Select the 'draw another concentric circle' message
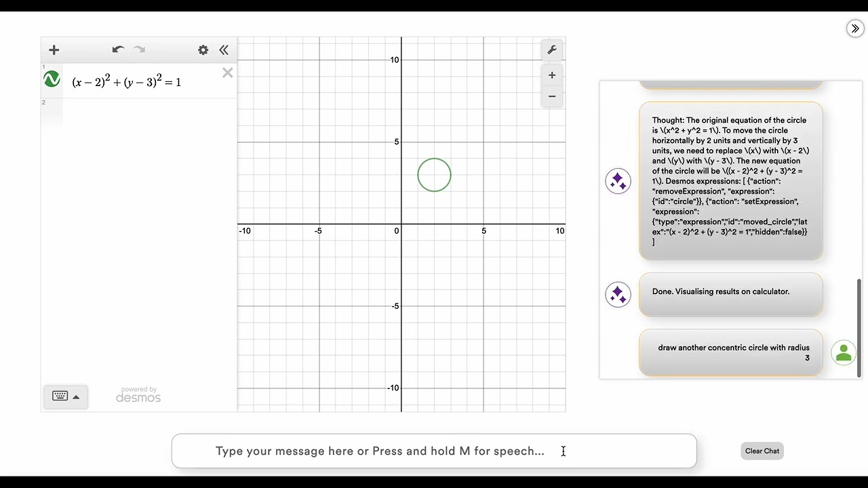 pyautogui.click(x=731, y=352)
